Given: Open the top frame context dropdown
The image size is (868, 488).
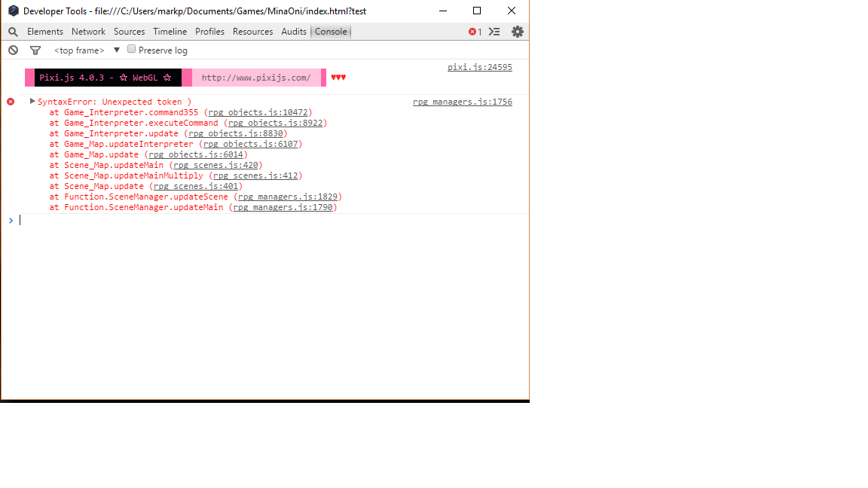Looking at the screenshot, I should coord(87,50).
